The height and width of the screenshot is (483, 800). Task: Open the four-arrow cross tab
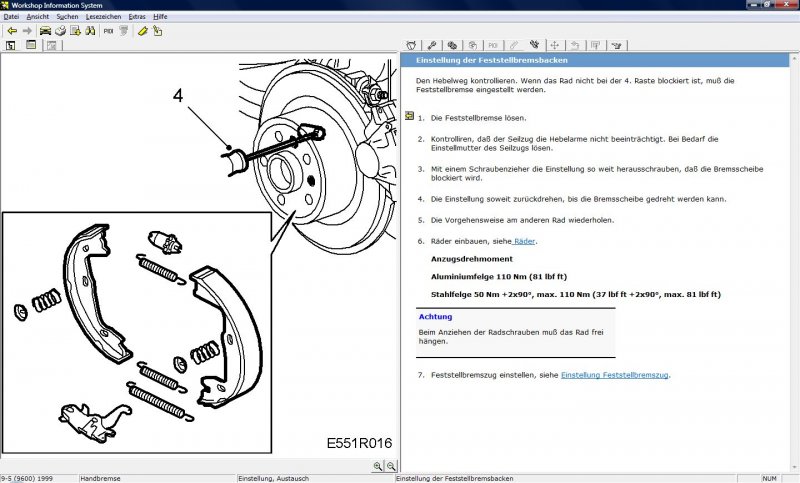point(555,45)
